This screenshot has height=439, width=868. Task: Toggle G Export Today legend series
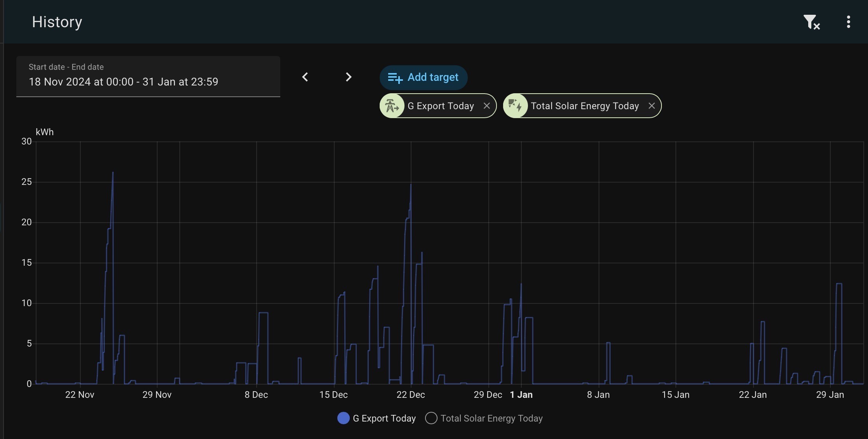(x=377, y=418)
